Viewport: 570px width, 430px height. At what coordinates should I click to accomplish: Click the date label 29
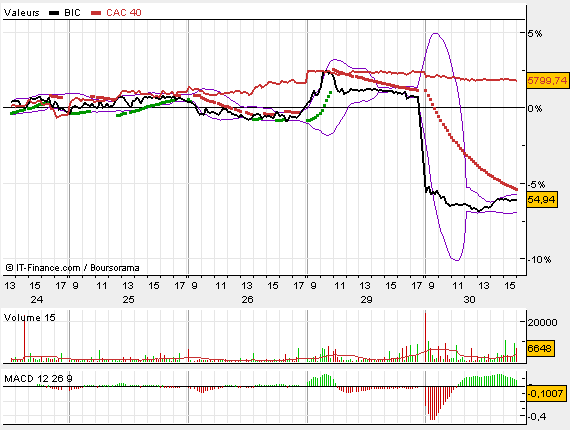366,300
